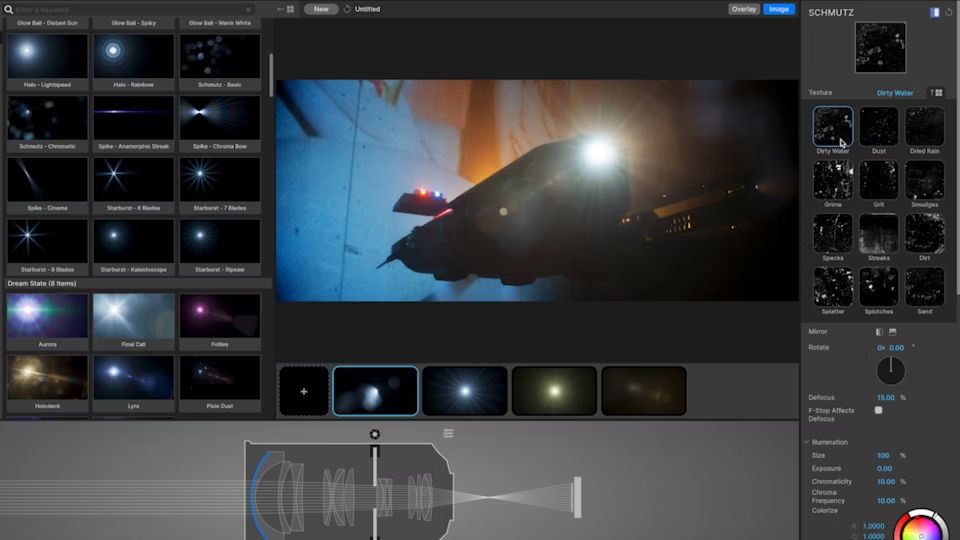Enable F-Stop Affects Defocus checkbox

pyautogui.click(x=879, y=410)
